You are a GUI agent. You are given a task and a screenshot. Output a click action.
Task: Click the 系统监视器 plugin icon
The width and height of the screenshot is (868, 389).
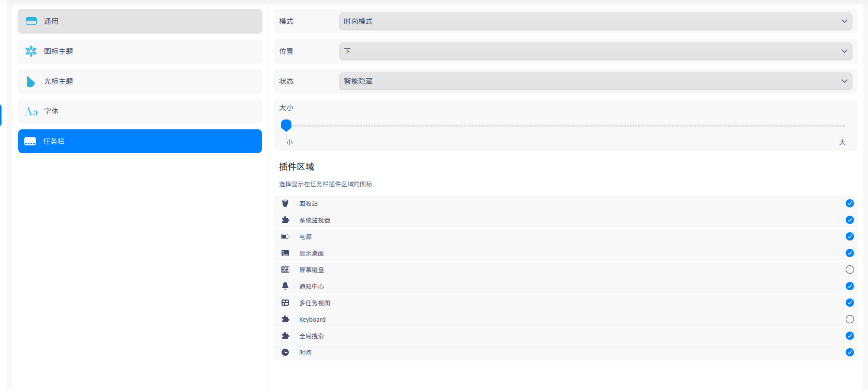(285, 220)
